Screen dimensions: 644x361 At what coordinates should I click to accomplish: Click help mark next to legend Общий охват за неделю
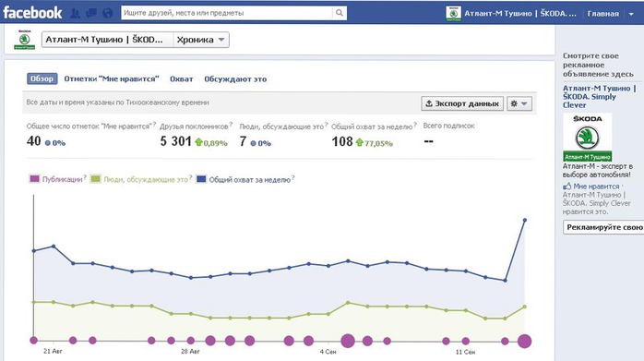(292, 177)
